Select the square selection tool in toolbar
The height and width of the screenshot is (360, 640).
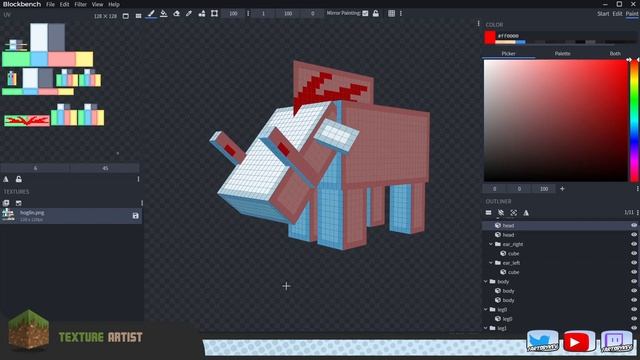[214, 13]
